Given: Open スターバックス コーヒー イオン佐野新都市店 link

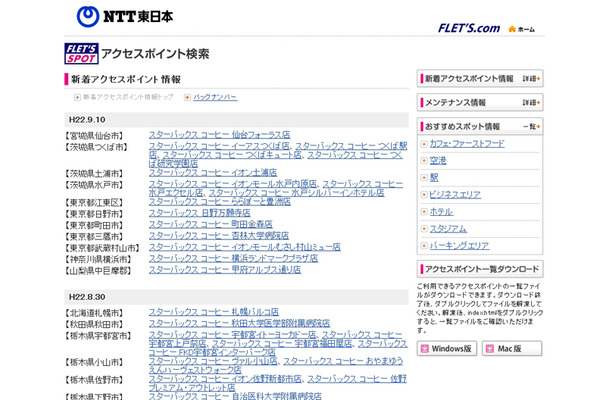Looking at the screenshot, I should click(225, 379).
